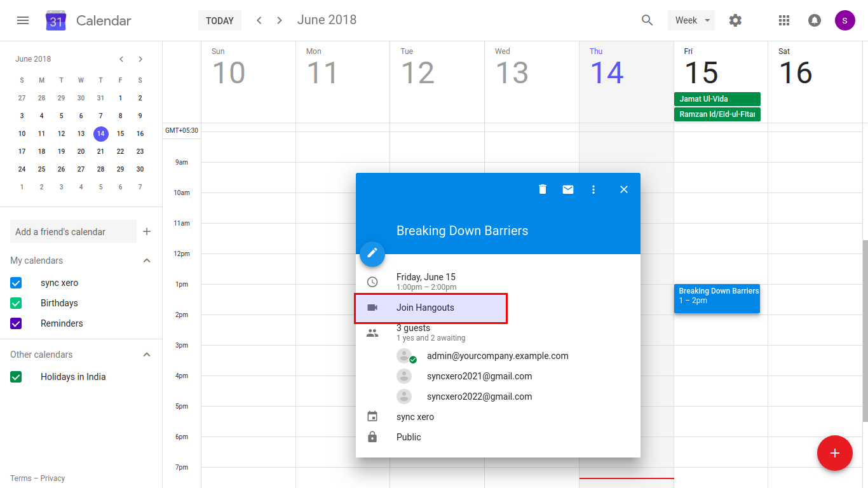Open the Week view dropdown

(x=691, y=20)
